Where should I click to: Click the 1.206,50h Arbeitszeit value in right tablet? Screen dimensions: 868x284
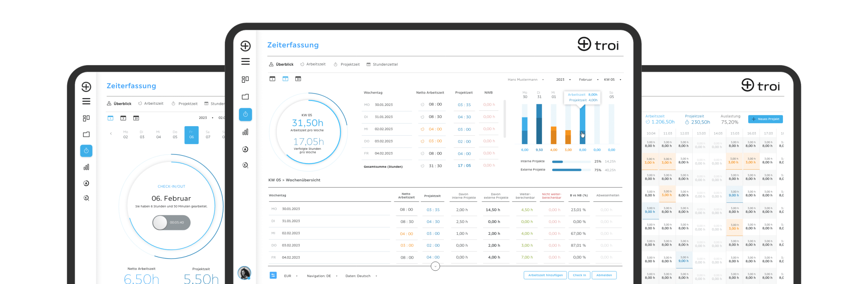[x=663, y=122]
